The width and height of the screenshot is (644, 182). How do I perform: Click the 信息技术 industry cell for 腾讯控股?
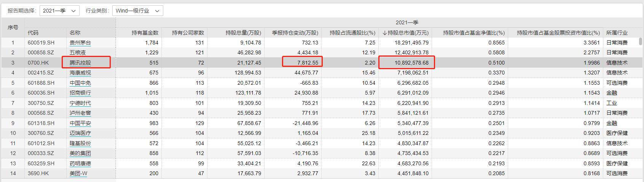[x=617, y=63]
